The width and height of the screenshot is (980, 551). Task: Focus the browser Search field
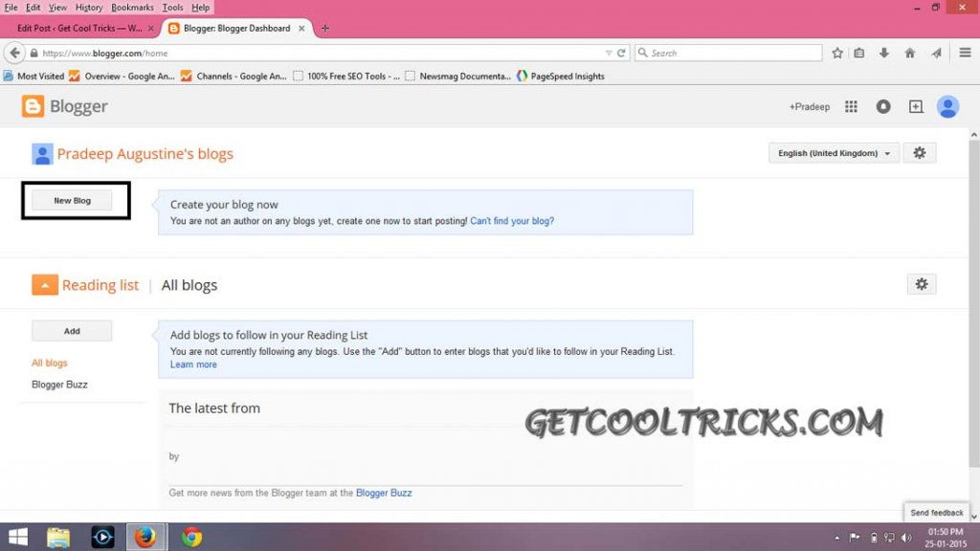[x=728, y=54]
